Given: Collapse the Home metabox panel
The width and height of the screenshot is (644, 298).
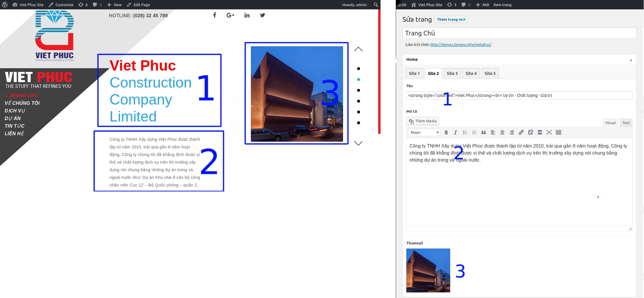Looking at the screenshot, I should pos(631,60).
